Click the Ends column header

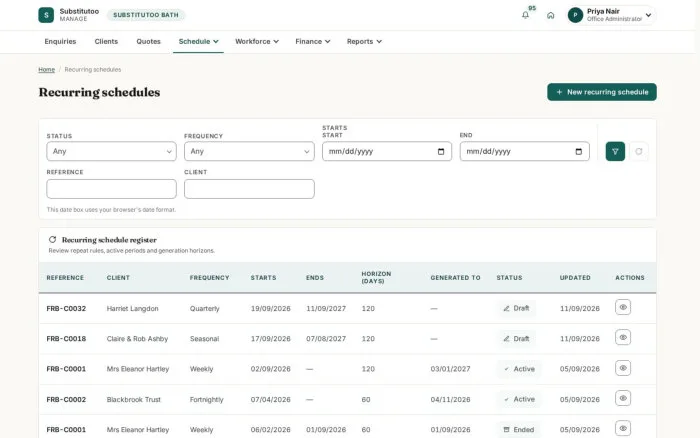(x=315, y=278)
